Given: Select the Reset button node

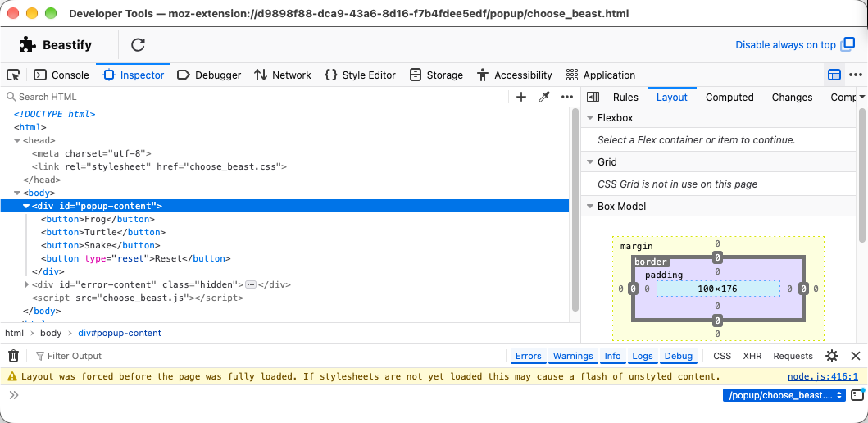Looking at the screenshot, I should (135, 258).
